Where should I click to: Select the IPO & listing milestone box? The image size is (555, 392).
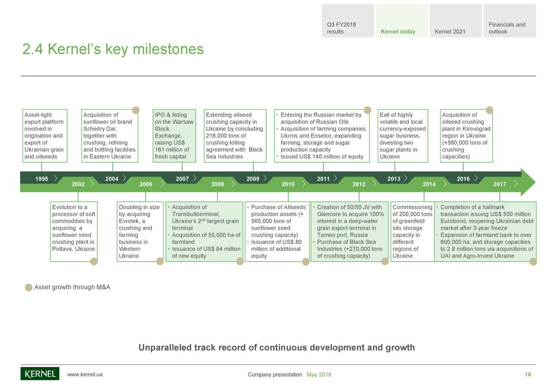pos(173,136)
